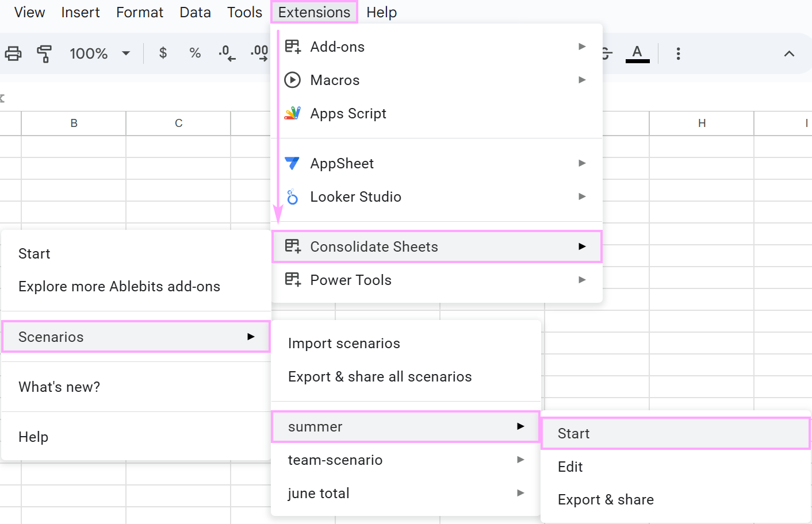Choose Export & share for summer
Image resolution: width=812 pixels, height=524 pixels.
tap(676, 500)
